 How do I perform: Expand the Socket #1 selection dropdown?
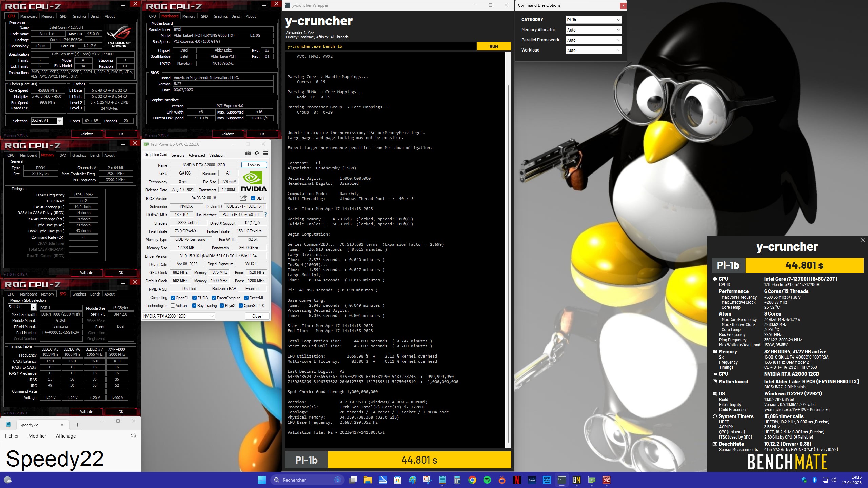(59, 121)
